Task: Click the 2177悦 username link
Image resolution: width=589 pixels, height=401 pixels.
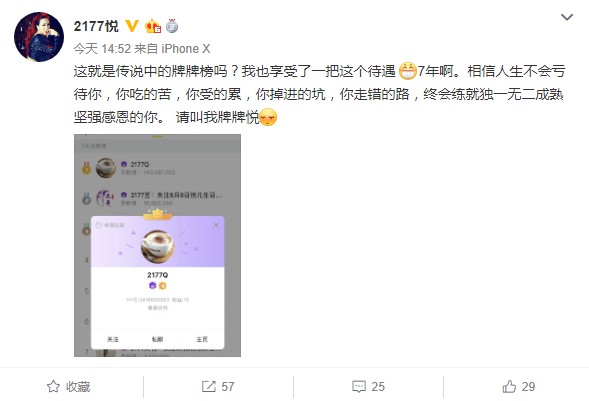Action: tap(96, 26)
